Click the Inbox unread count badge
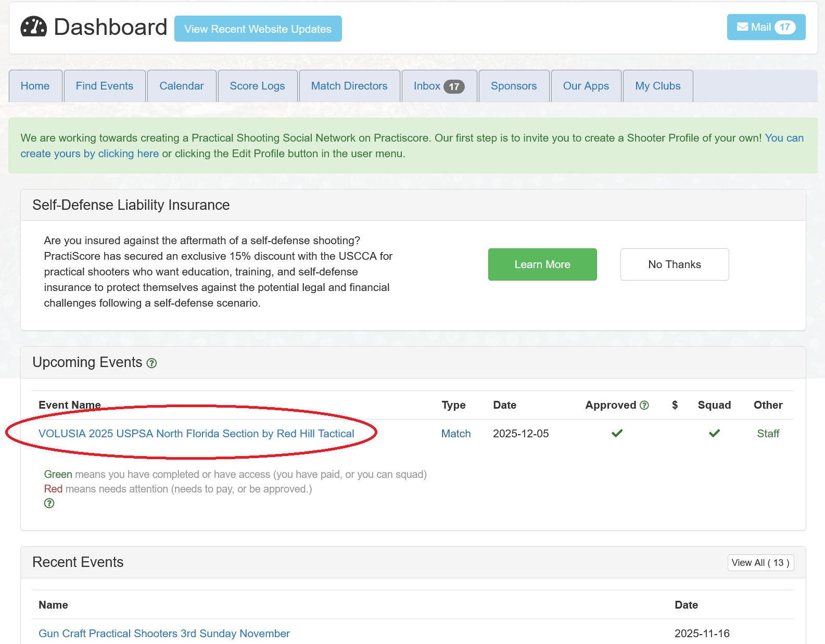This screenshot has height=644, width=825. tap(454, 86)
